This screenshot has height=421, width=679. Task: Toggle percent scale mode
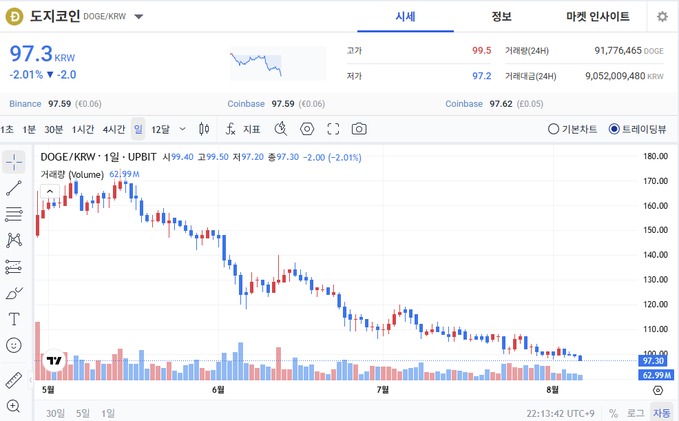pos(613,413)
